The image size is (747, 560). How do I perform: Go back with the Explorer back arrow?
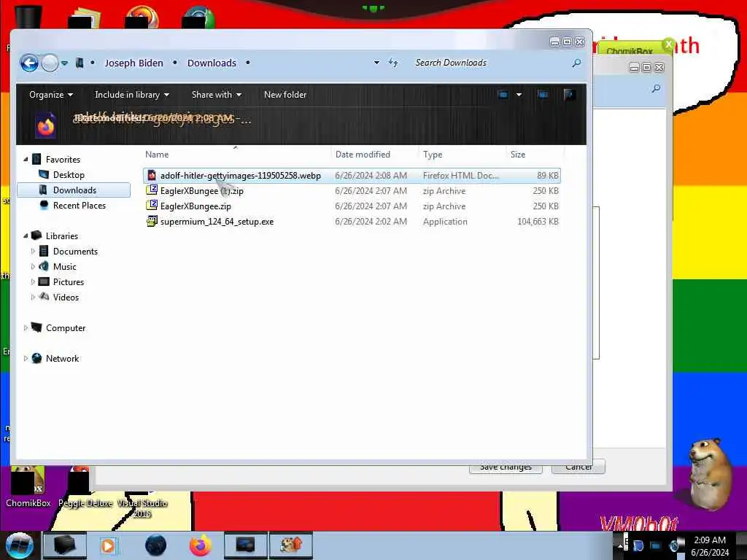point(29,63)
